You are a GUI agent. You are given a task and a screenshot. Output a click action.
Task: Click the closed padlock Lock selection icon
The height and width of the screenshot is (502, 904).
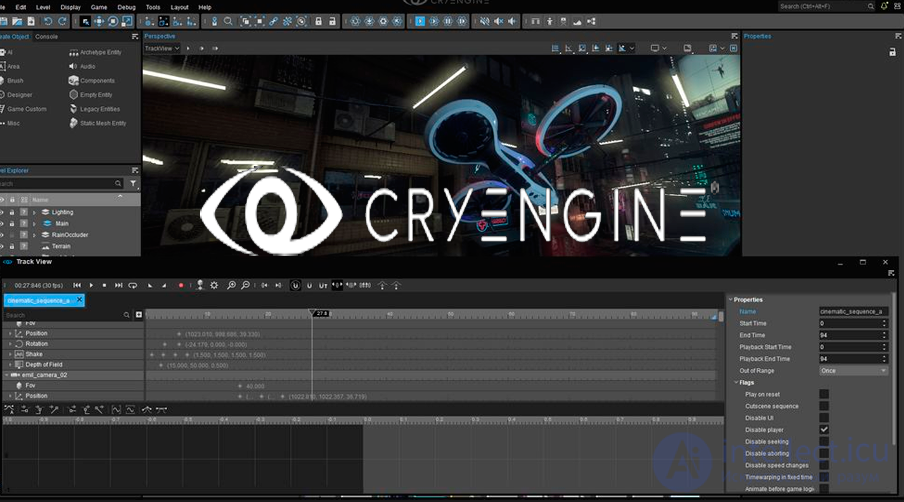tap(318, 21)
